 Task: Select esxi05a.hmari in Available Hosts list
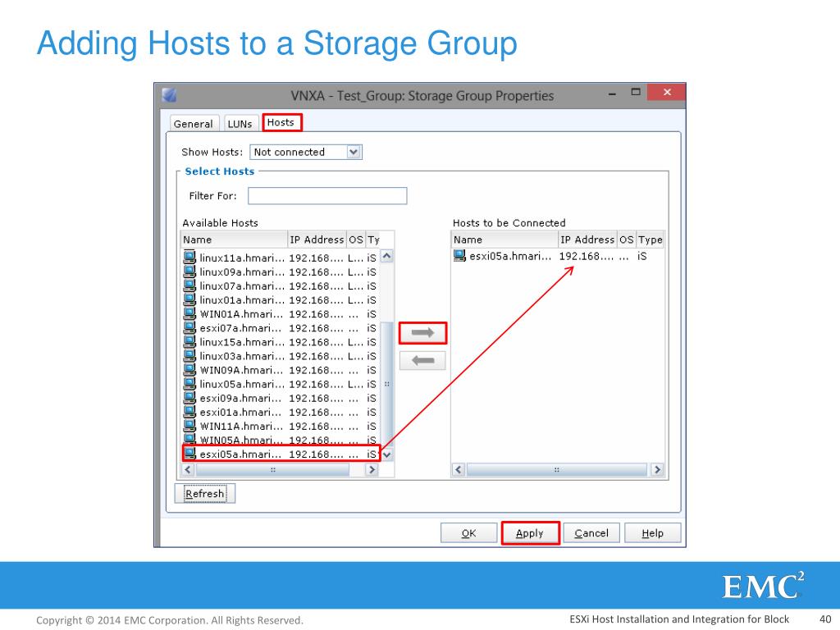point(281,453)
